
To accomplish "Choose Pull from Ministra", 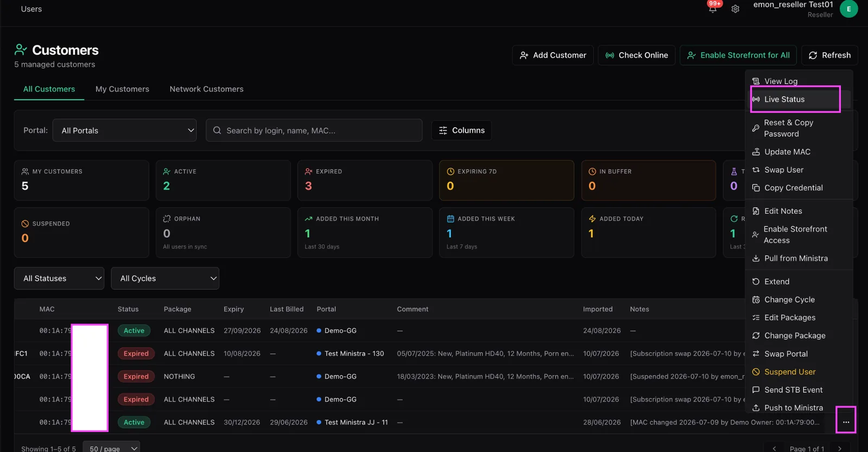I will coord(799,258).
